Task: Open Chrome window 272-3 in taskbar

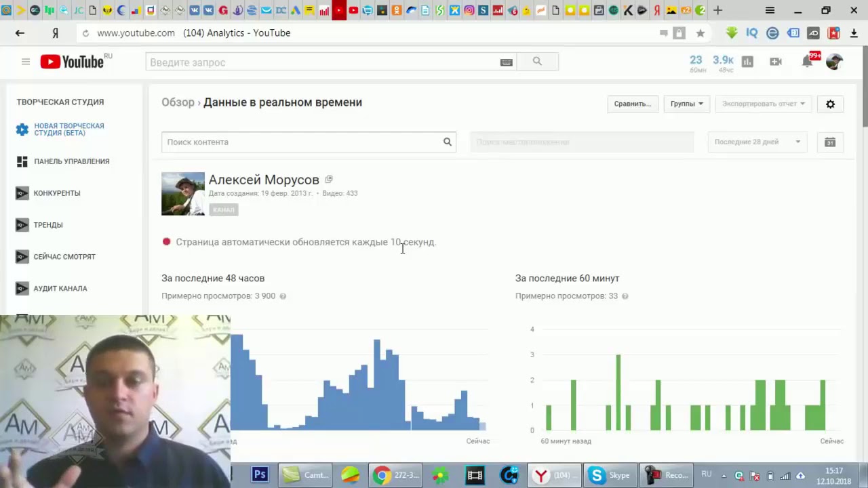Action: click(397, 475)
